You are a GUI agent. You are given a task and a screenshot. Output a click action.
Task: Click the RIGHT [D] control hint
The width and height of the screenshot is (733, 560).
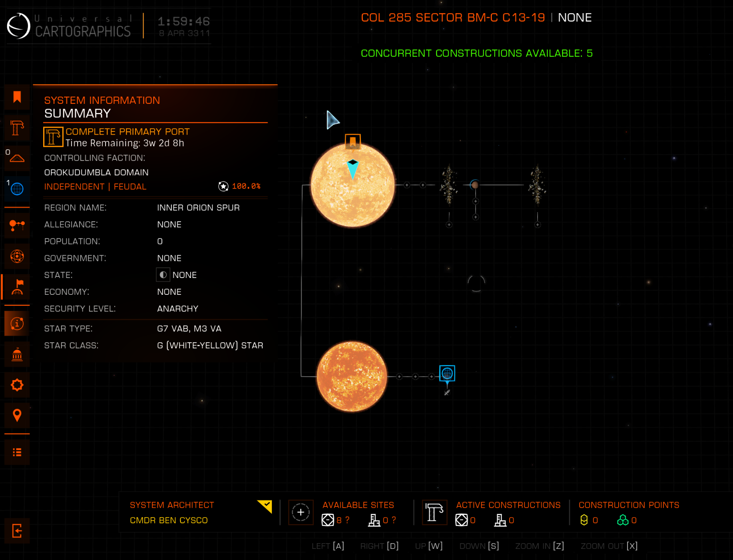[379, 546]
